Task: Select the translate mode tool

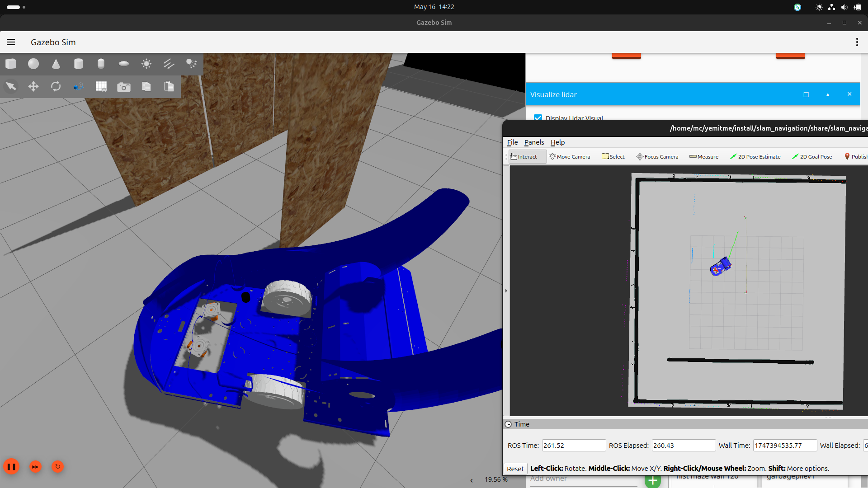Action: tap(33, 86)
